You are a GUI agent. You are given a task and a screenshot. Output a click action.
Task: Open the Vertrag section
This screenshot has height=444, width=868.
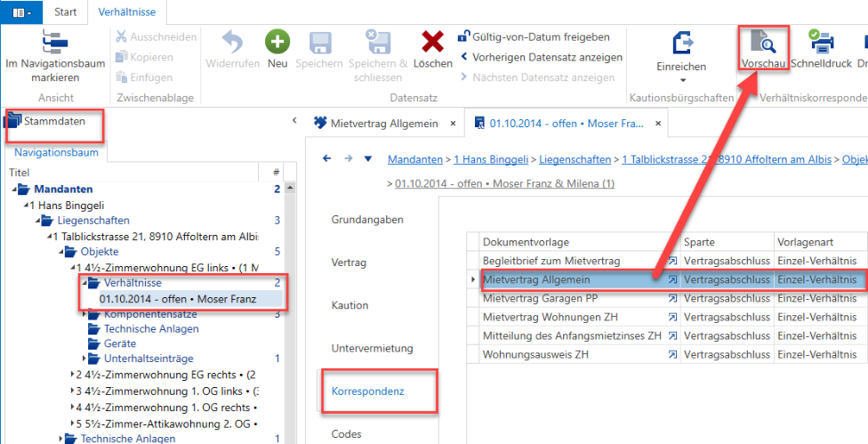[349, 262]
